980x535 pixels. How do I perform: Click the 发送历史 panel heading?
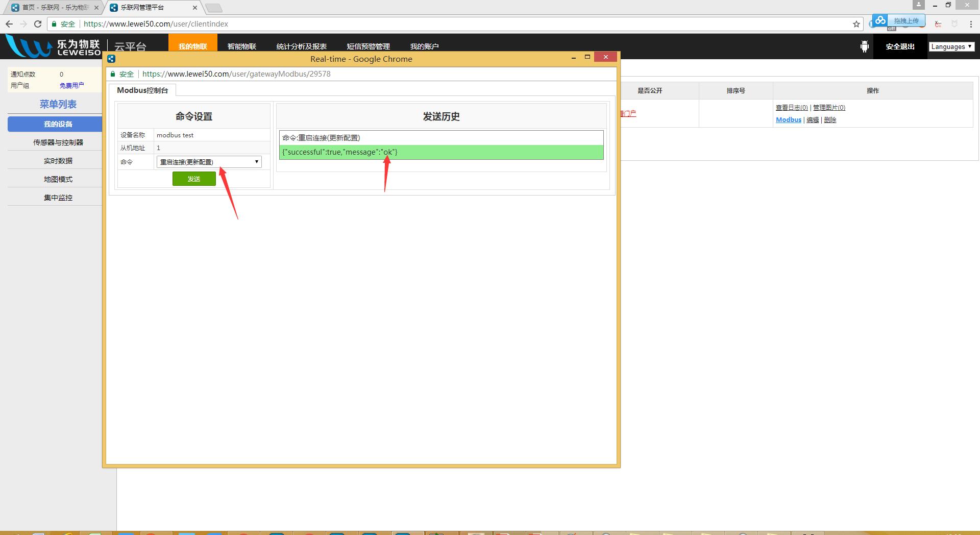pos(442,116)
